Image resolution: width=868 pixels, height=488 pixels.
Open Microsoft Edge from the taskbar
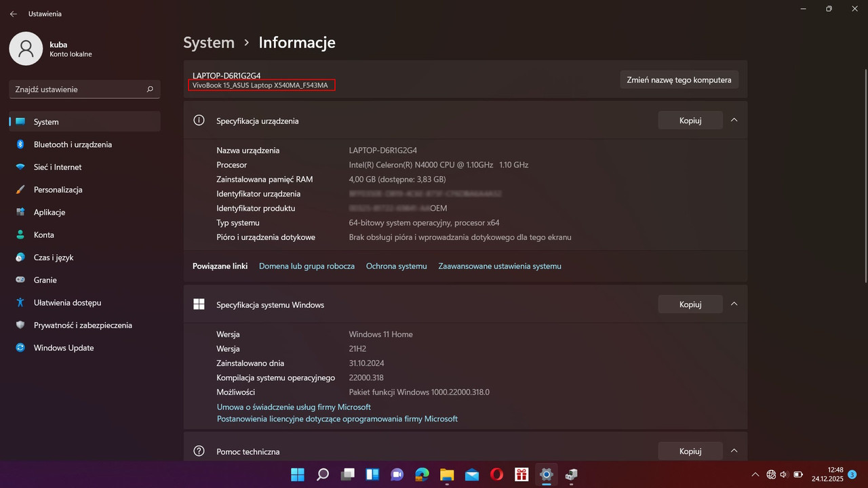422,474
